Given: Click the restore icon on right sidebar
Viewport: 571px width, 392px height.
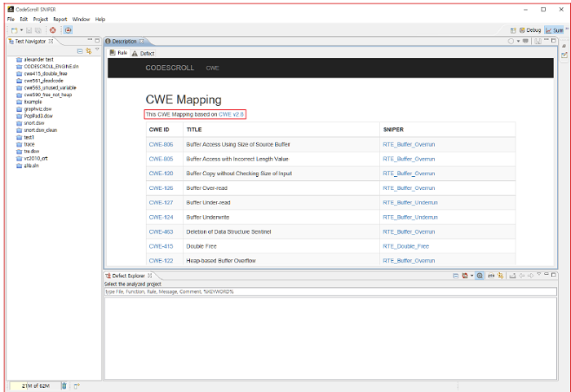Looking at the screenshot, I should 564,46.
